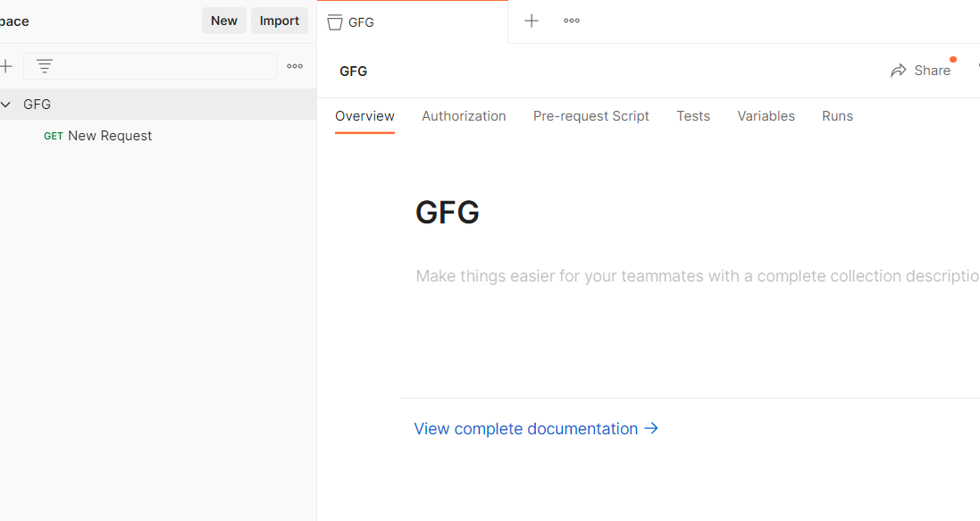Viewport: 980px width, 521px height.
Task: Open the filter icon in sidebar search
Action: [x=45, y=65]
